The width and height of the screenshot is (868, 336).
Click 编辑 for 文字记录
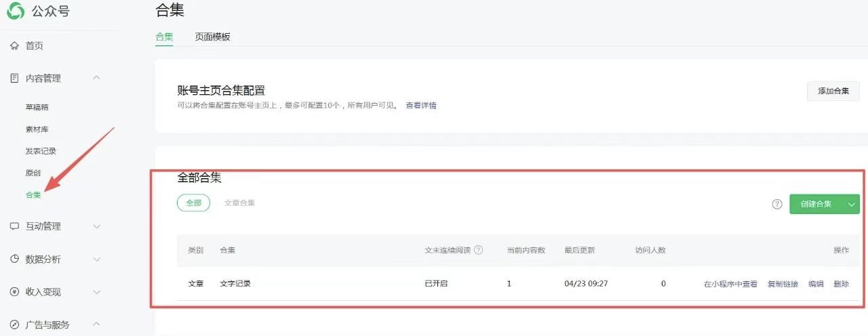coord(816,284)
